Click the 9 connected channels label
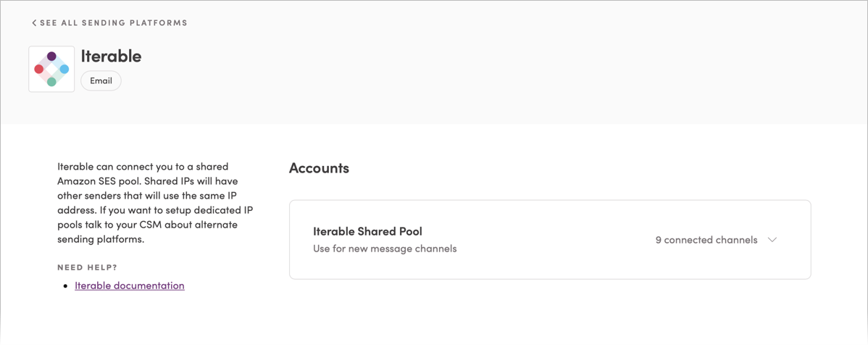This screenshot has width=868, height=345. (706, 241)
